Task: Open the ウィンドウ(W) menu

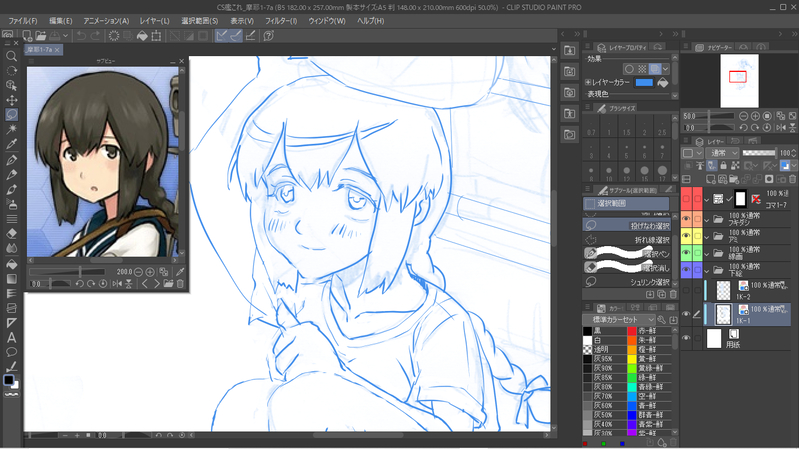Action: coord(327,21)
